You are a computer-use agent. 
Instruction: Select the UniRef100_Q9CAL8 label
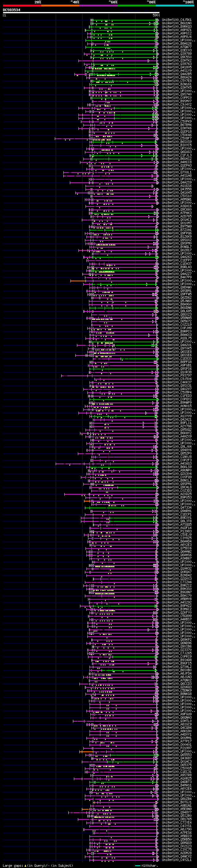point(176,487)
